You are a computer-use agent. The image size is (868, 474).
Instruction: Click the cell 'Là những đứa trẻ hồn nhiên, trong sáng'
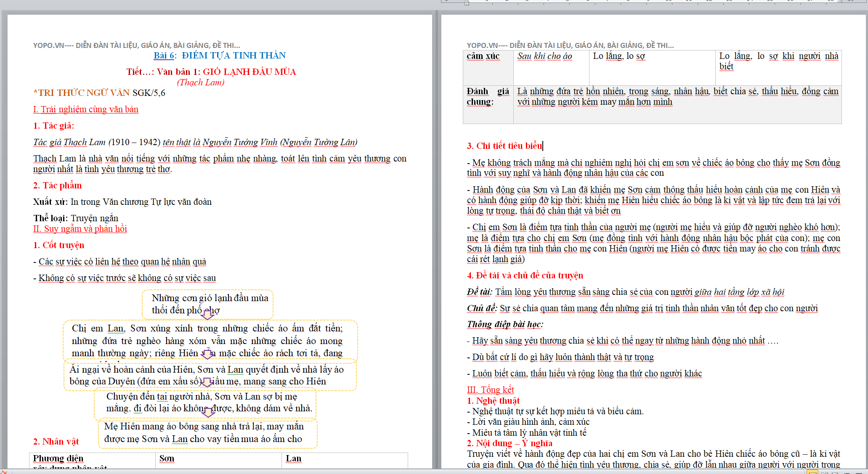677,105
